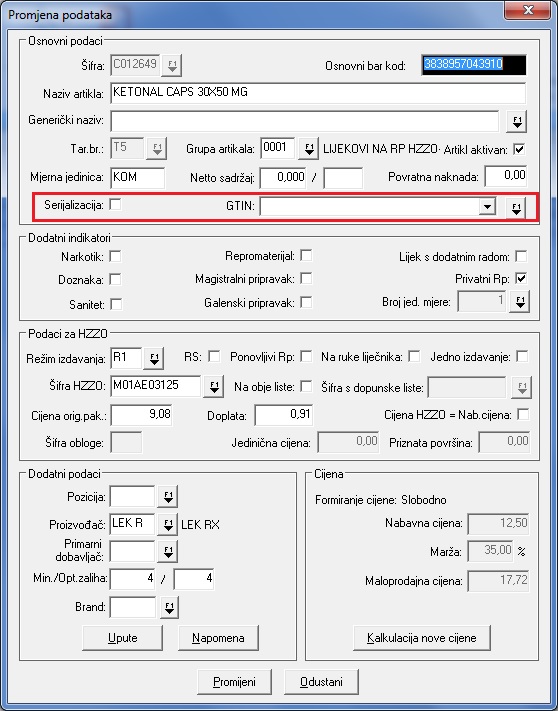Open F1 lookup for Generički naziv
This screenshot has width=558, height=711.
coord(517,122)
